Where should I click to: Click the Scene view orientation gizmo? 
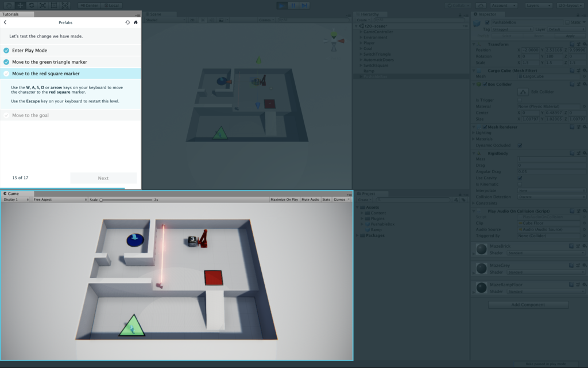[x=334, y=41]
